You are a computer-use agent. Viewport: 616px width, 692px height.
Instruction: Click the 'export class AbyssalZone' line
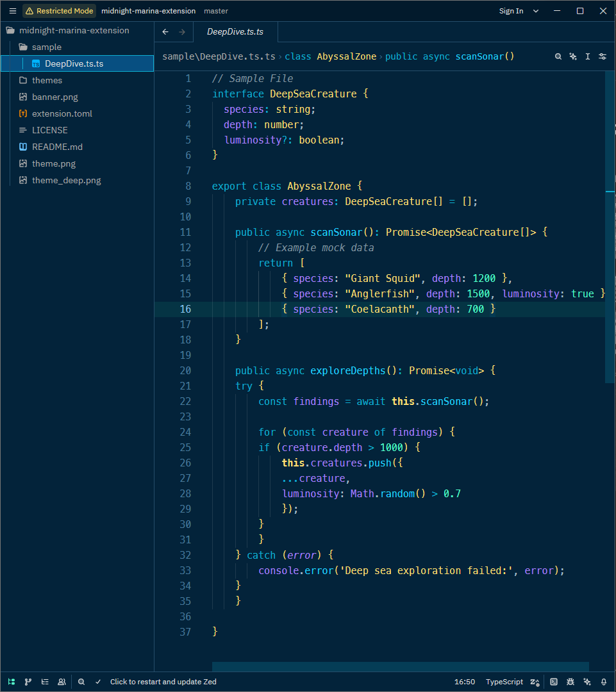pyautogui.click(x=287, y=186)
